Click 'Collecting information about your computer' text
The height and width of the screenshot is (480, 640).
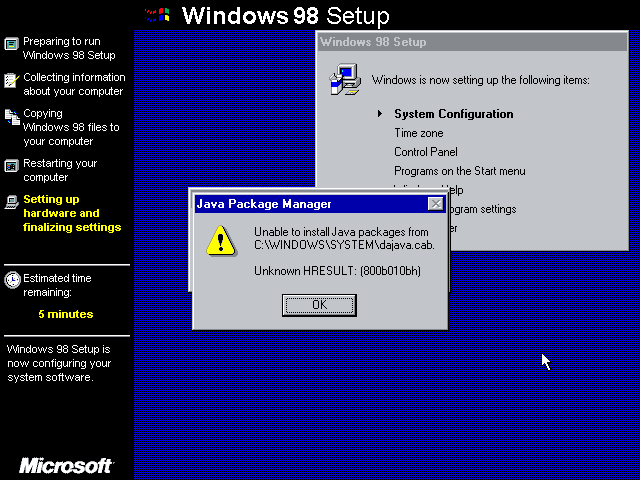74,84
